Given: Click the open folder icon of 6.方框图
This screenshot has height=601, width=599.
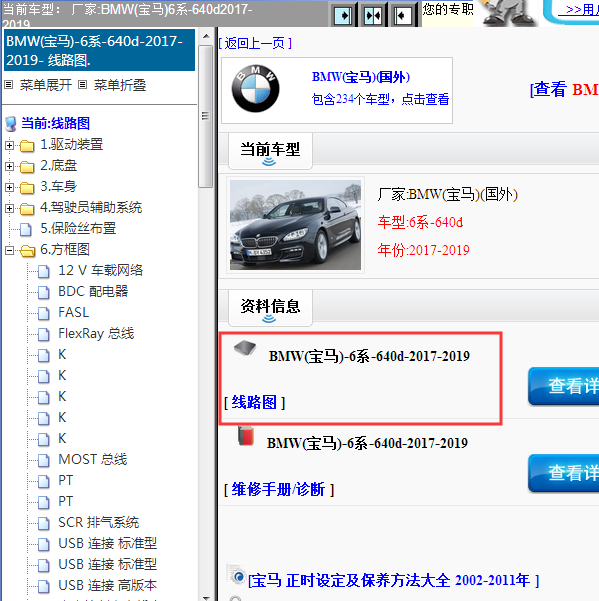Looking at the screenshot, I should point(27,251).
